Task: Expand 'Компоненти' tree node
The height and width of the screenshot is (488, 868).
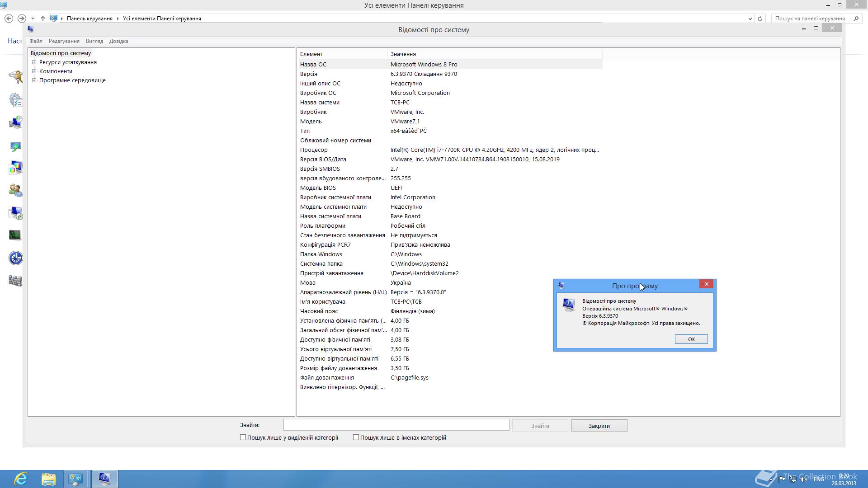Action: (34, 71)
